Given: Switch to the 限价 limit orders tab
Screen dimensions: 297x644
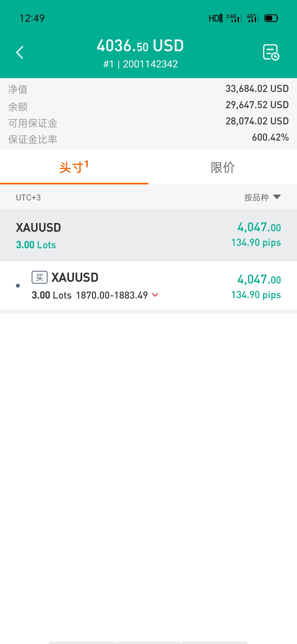Looking at the screenshot, I should click(223, 167).
